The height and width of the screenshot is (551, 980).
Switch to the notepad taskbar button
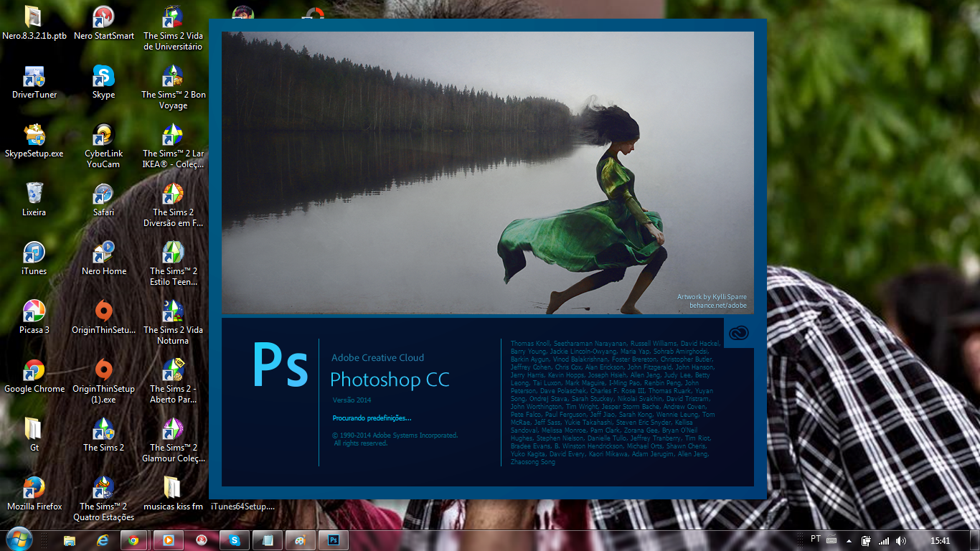click(x=268, y=540)
